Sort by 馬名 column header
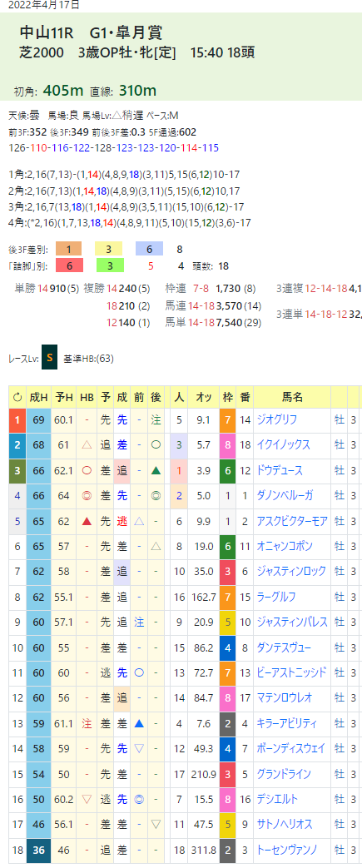This screenshot has height=868, width=362. point(293,397)
